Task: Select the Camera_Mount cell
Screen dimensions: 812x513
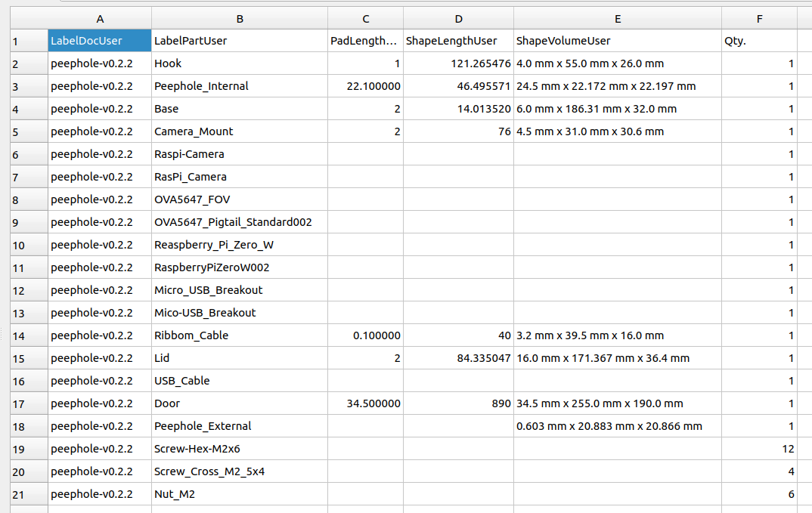Action: pyautogui.click(x=240, y=131)
